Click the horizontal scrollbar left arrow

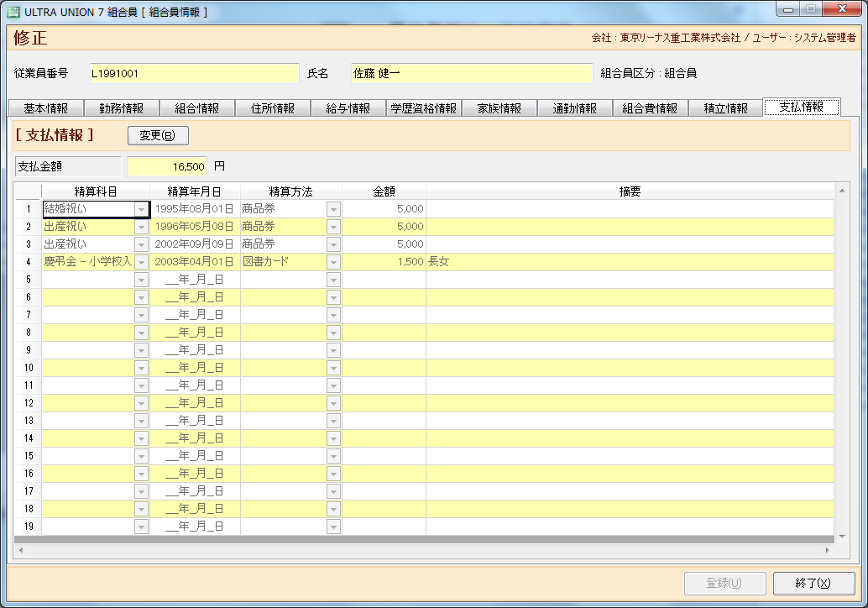coord(21,550)
